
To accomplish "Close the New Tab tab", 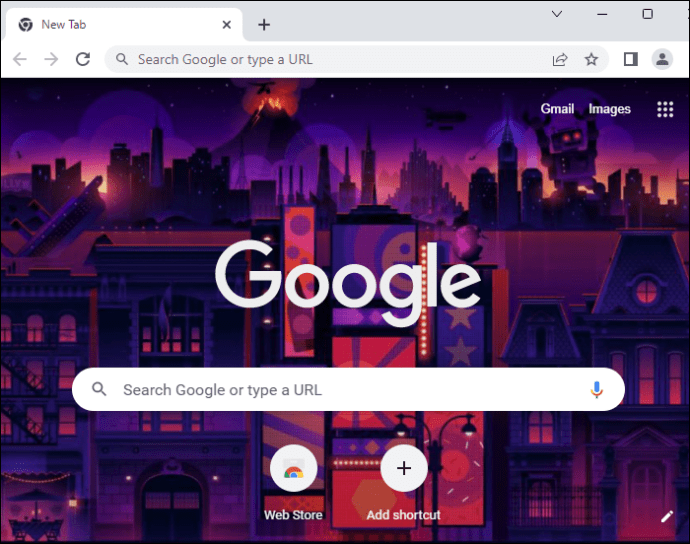I will 227,25.
